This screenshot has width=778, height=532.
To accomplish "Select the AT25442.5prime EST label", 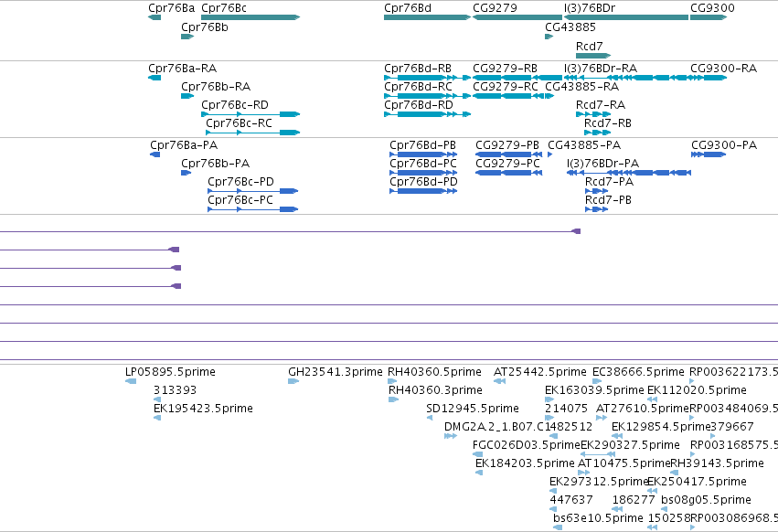I will pyautogui.click(x=539, y=372).
